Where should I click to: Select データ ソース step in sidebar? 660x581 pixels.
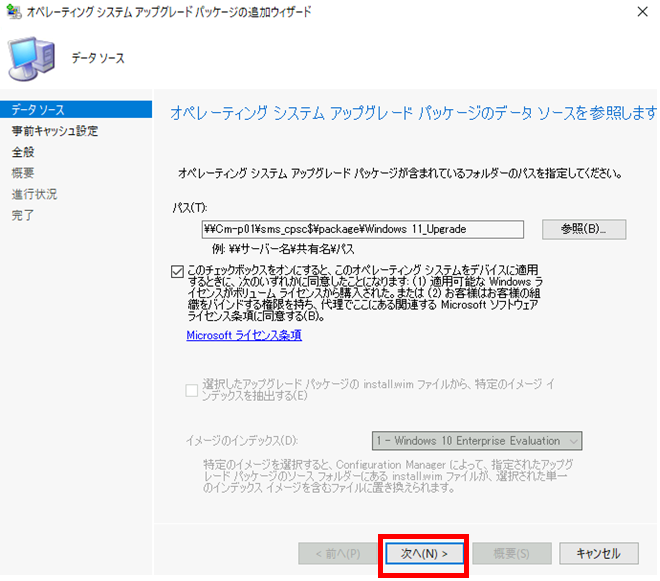pyautogui.click(x=76, y=109)
